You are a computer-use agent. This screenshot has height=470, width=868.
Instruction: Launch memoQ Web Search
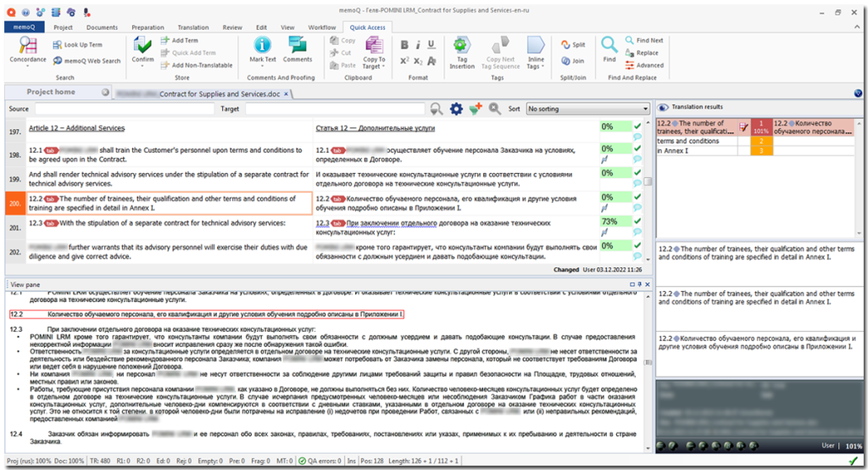tap(86, 61)
